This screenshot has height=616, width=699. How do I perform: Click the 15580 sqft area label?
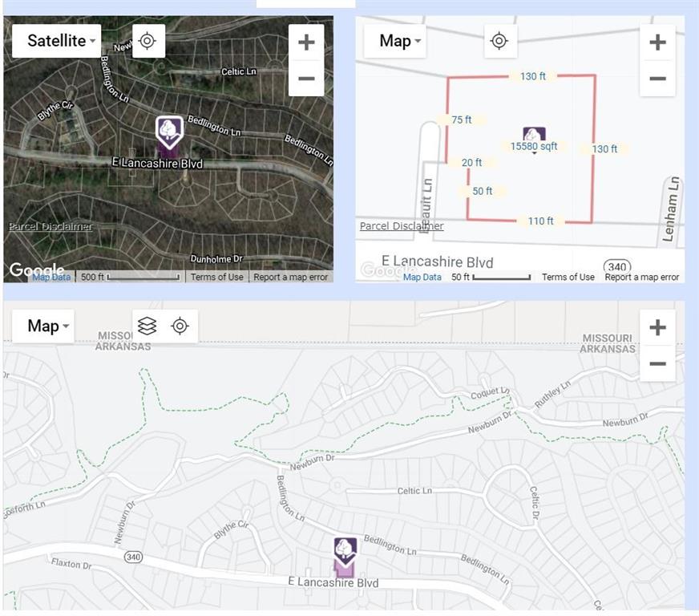click(x=534, y=146)
